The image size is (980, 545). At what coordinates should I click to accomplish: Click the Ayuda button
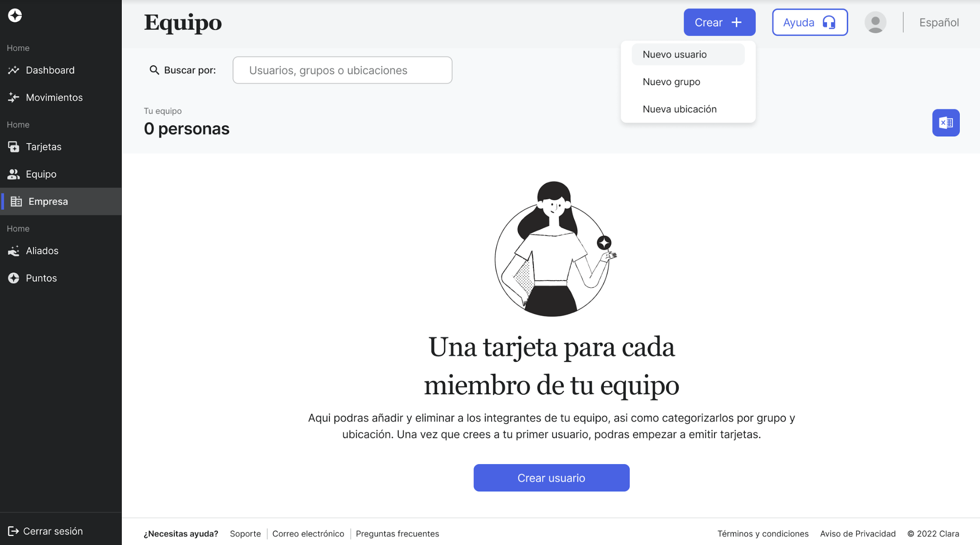tap(810, 22)
